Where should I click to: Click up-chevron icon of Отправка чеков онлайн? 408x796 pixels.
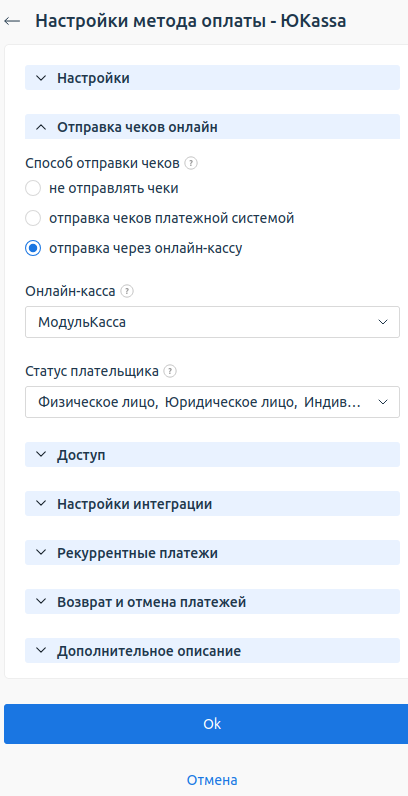coord(41,127)
